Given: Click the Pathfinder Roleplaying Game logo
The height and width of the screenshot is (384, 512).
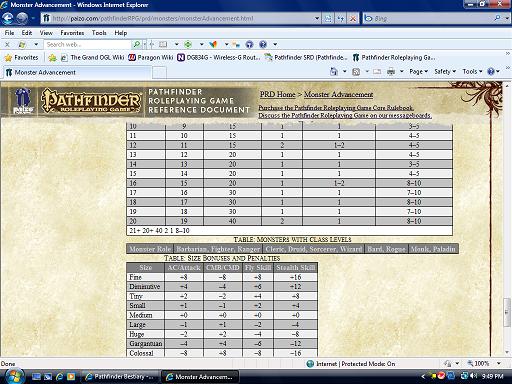Looking at the screenshot, I should point(91,100).
